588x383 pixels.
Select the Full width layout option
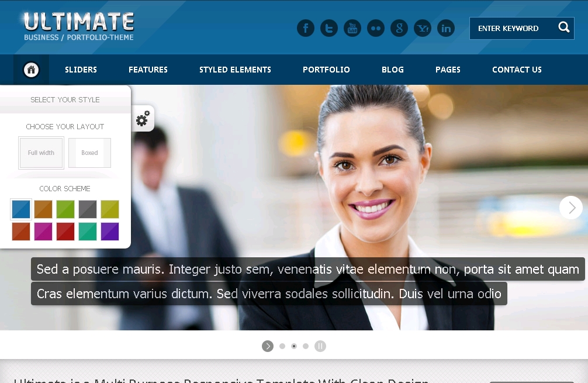[x=41, y=153]
